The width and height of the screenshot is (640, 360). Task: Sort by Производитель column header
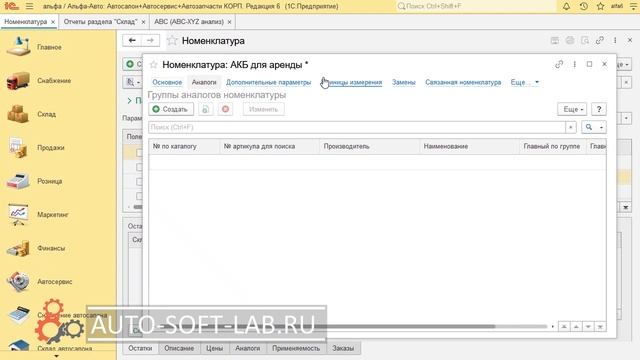[369, 146]
